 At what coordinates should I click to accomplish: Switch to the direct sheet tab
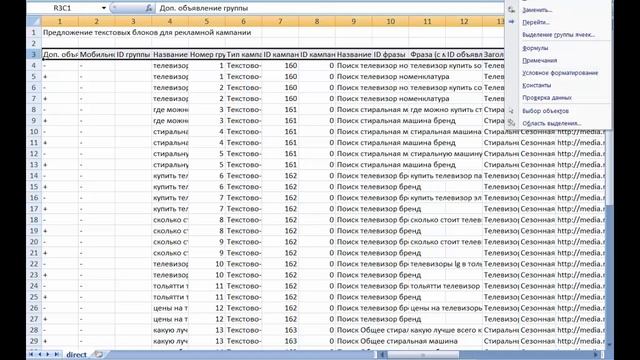76,354
